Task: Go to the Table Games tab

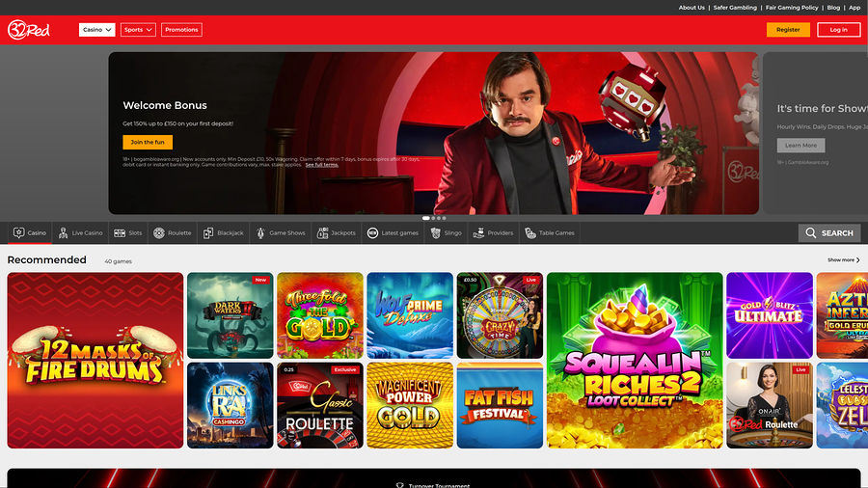Action: [x=550, y=233]
